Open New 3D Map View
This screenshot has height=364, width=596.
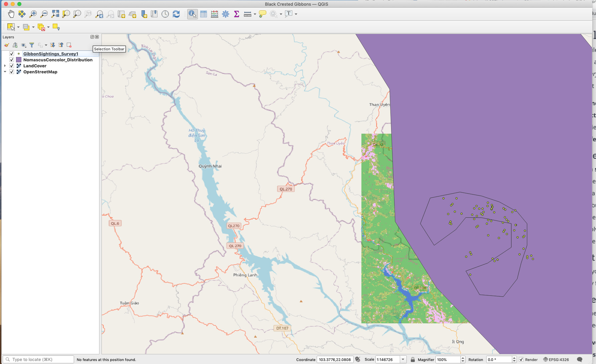coord(132,14)
